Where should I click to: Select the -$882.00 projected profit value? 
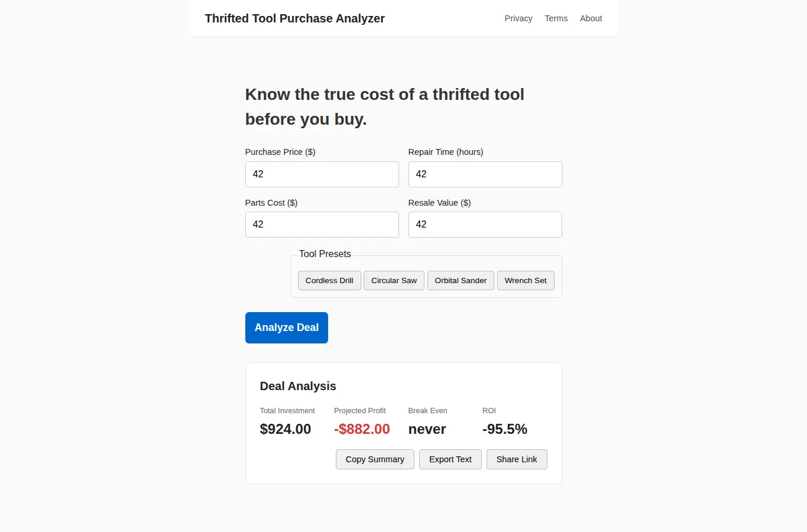pyautogui.click(x=362, y=429)
